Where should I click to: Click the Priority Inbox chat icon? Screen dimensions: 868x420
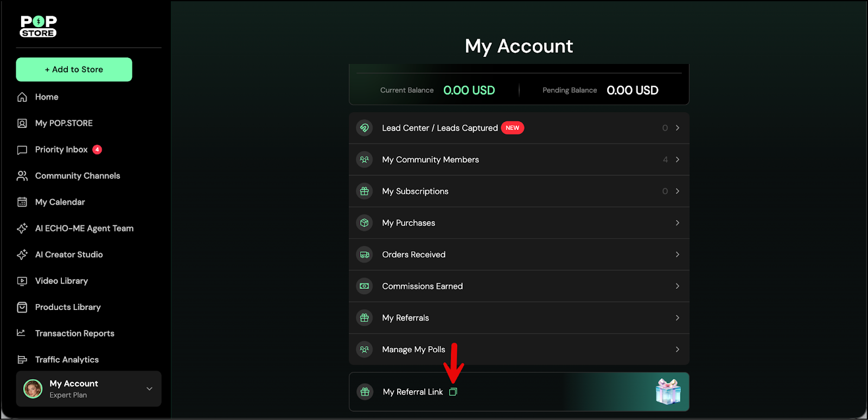tap(22, 150)
